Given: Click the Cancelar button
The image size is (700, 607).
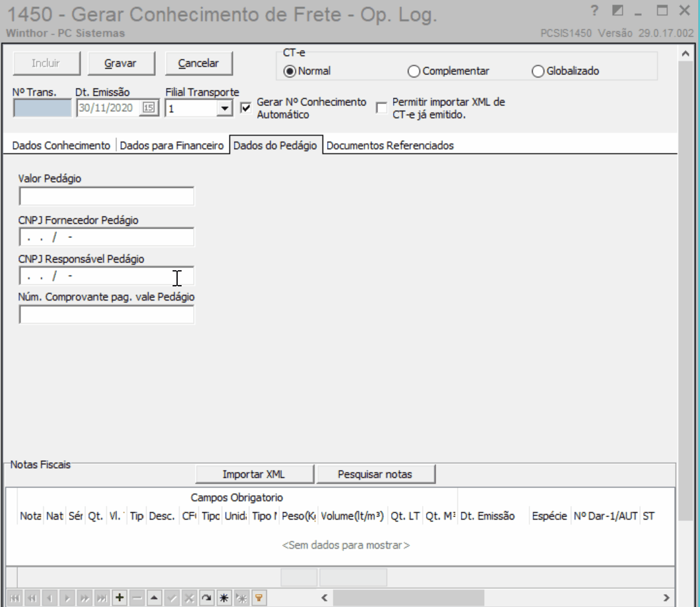Looking at the screenshot, I should click(198, 63).
